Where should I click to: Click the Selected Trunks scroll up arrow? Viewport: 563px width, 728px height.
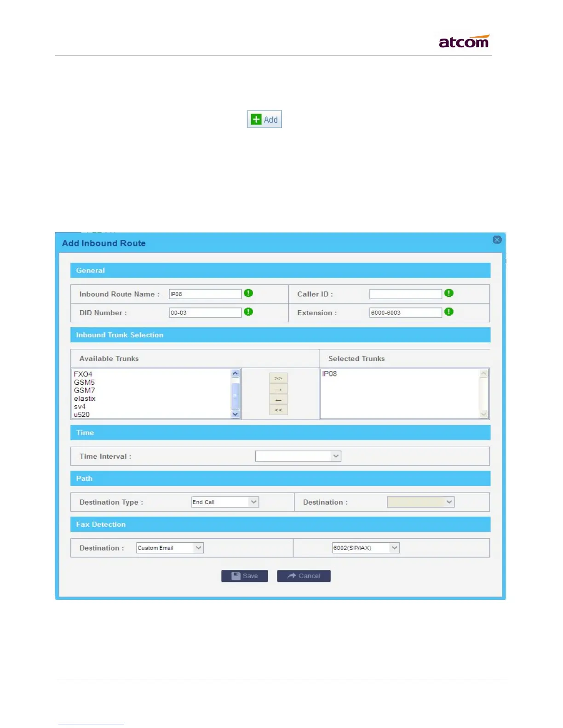coord(483,374)
